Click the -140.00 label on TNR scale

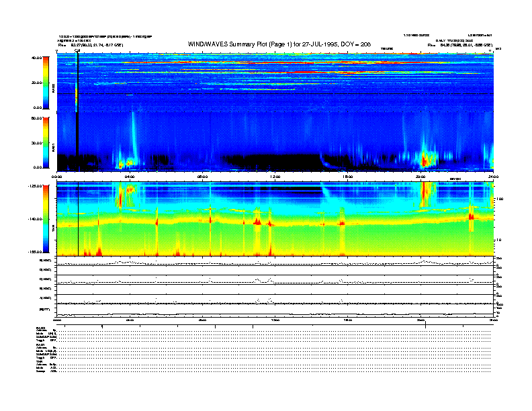tap(35, 219)
